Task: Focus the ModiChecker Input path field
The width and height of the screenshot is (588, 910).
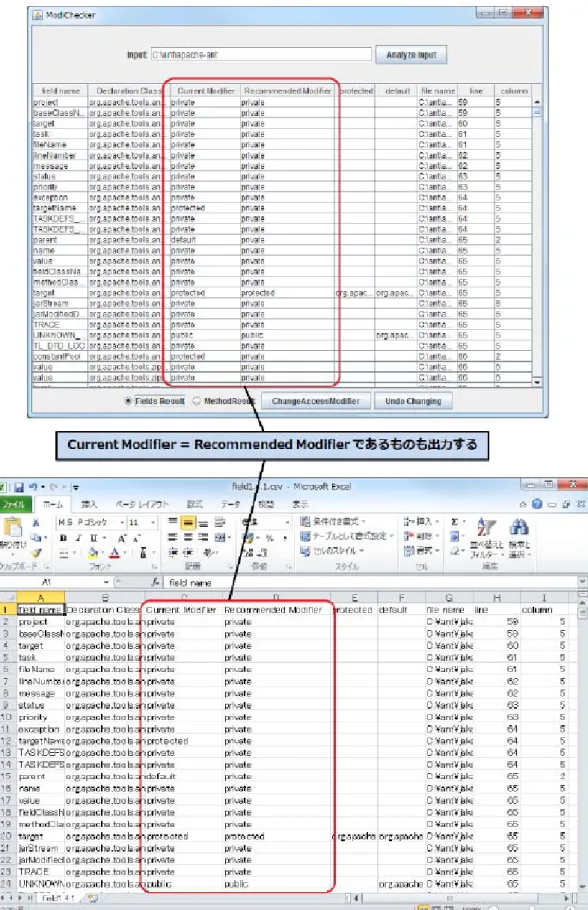Action: coord(261,55)
